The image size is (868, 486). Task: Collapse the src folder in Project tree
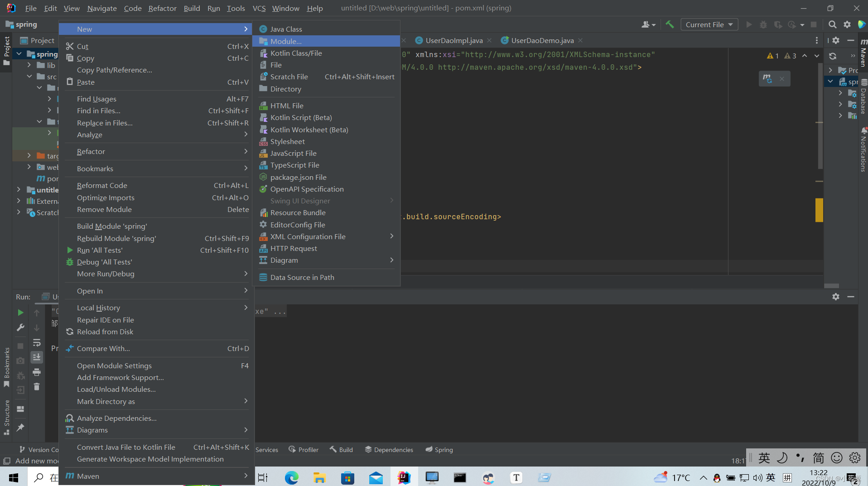coord(29,77)
